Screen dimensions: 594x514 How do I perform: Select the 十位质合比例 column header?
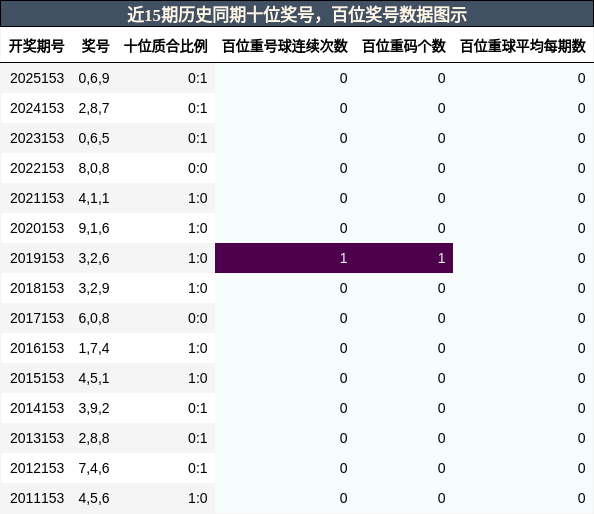click(x=166, y=46)
